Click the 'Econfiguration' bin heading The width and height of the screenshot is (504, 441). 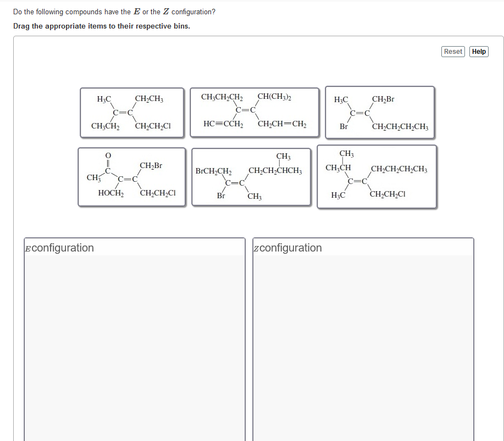(59, 248)
